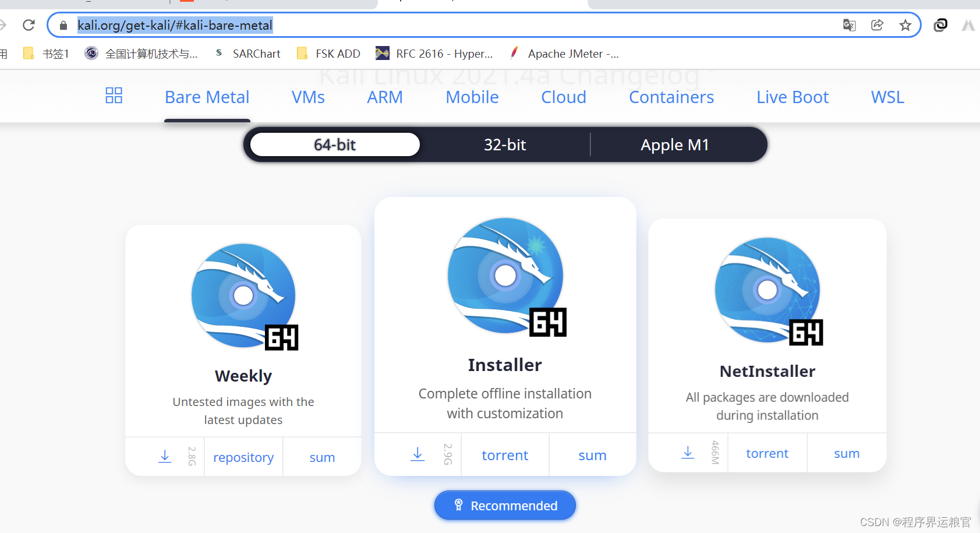
Task: Switch to the Live Boot tab
Action: point(793,97)
